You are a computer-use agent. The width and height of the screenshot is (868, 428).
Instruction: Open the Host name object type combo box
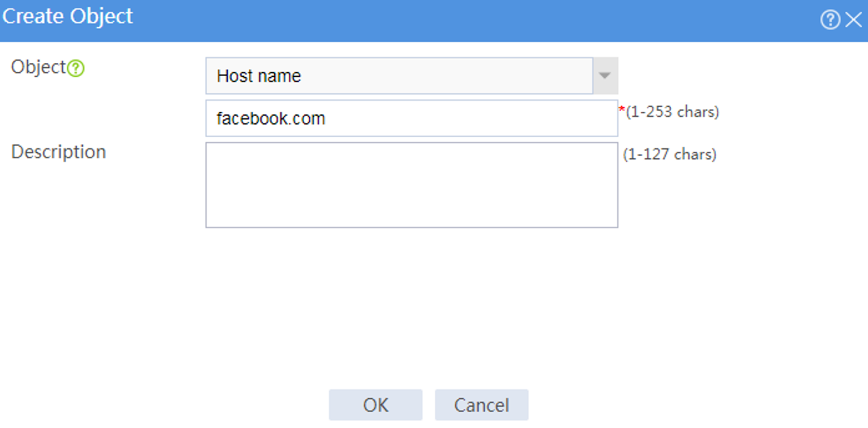click(x=411, y=75)
